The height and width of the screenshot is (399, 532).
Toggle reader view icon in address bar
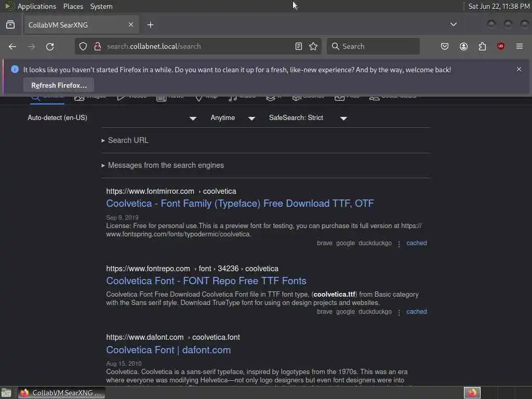coord(299,46)
